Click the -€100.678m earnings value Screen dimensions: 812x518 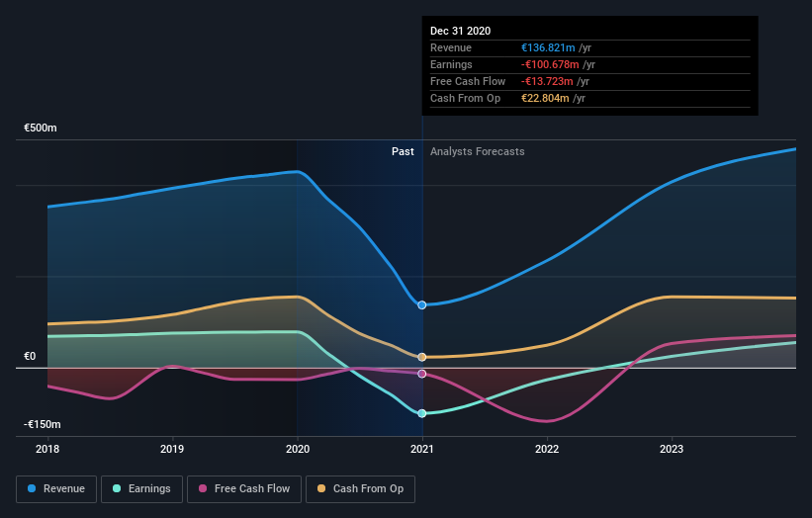click(x=550, y=64)
